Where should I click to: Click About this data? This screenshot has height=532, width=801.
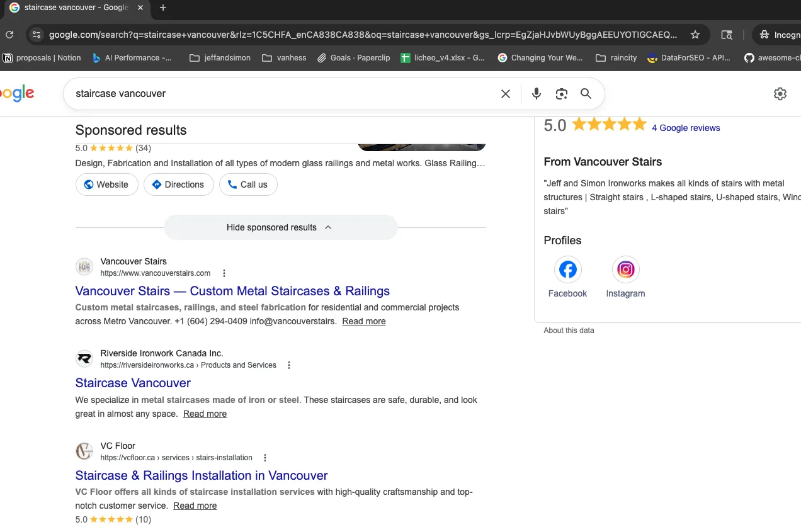point(569,331)
